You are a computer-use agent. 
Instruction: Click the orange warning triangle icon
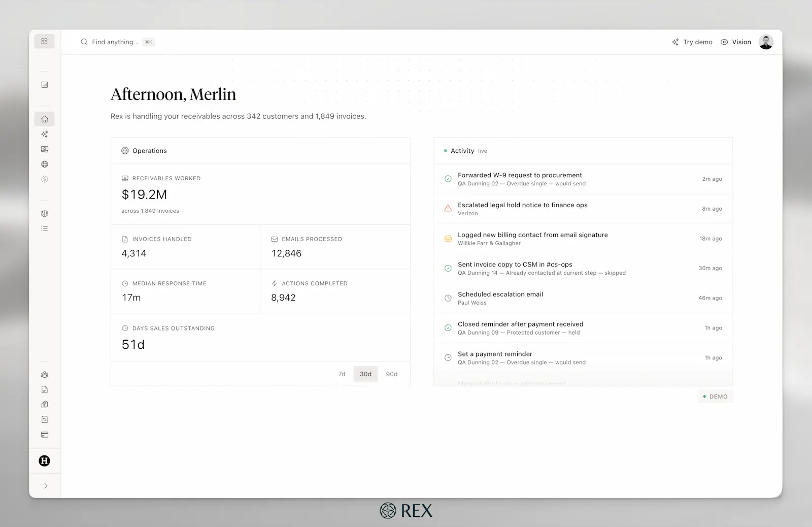coord(448,208)
